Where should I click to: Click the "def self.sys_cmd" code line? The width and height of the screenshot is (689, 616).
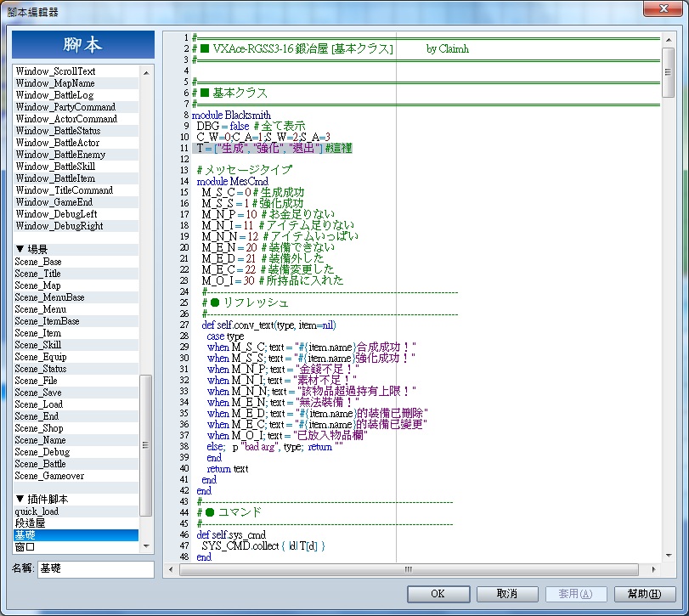[231, 534]
